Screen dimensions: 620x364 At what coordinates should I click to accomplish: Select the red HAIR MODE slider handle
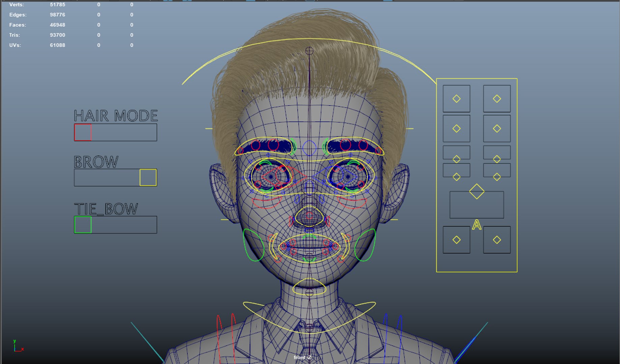pos(83,132)
